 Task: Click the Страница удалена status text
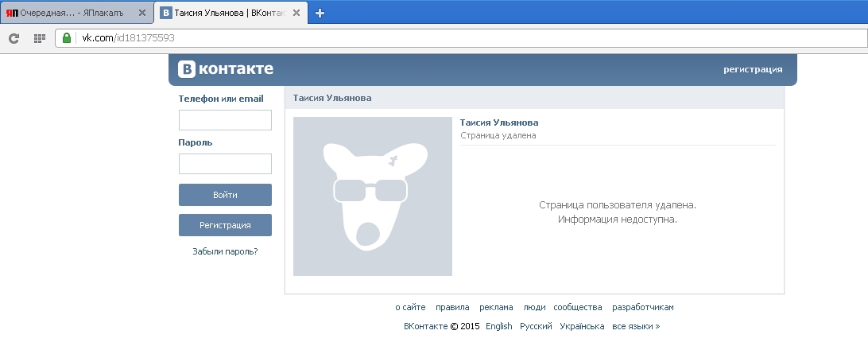[x=498, y=135]
